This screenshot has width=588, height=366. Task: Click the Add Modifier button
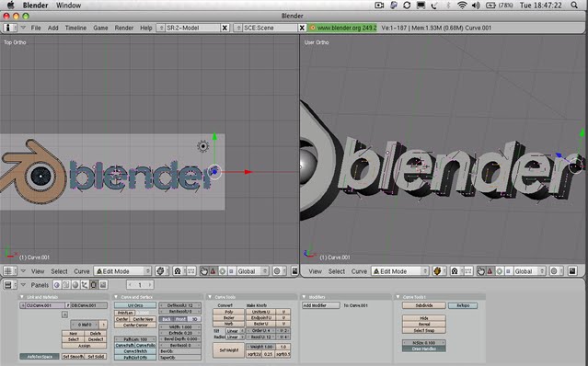pyautogui.click(x=321, y=305)
